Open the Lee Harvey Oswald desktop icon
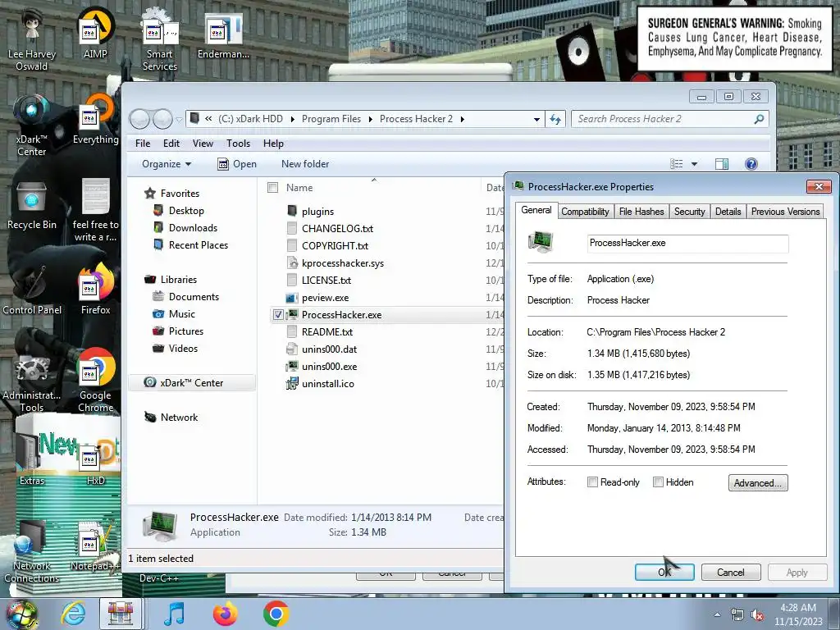 tap(32, 40)
